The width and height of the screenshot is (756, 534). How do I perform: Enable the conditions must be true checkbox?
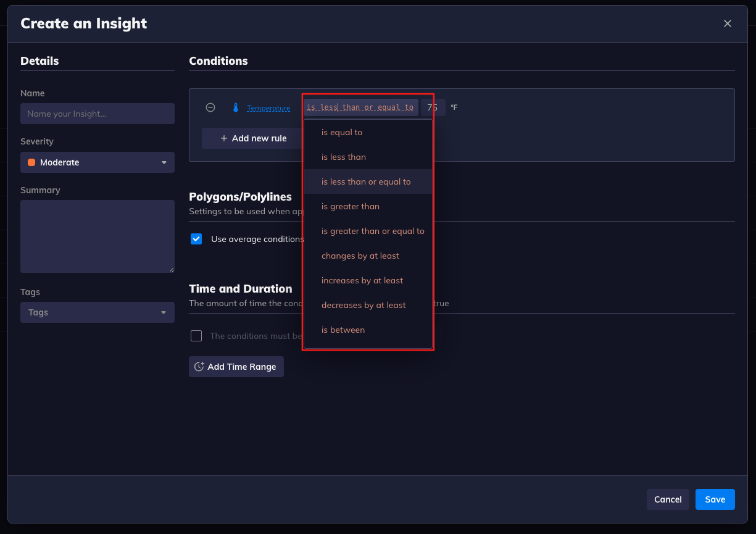coord(196,336)
